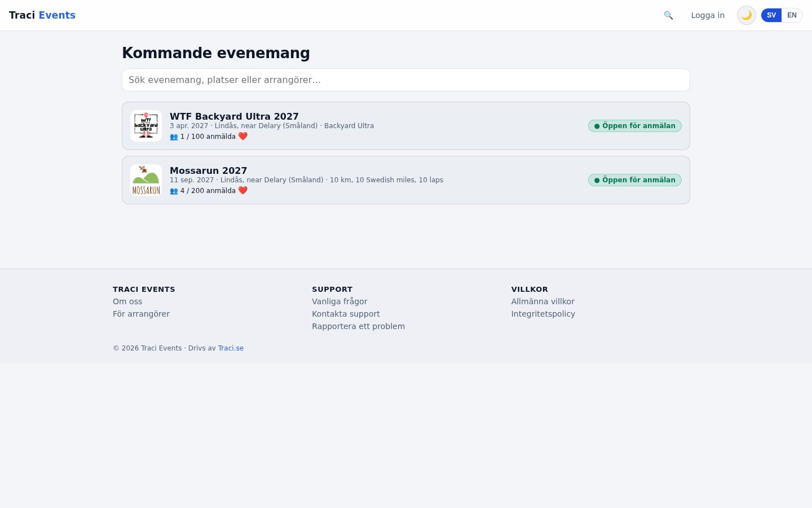Switch language to EN
The width and height of the screenshot is (812, 508).
coord(792,15)
